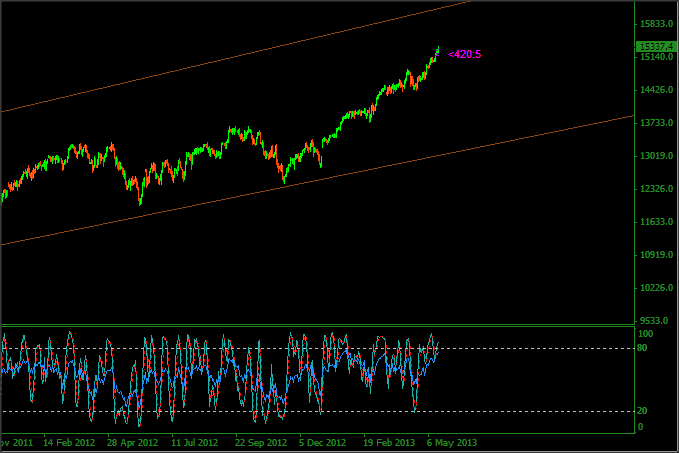Click the 11 Jul 2012 date label
Screen dimensions: 679x453
click(195, 441)
